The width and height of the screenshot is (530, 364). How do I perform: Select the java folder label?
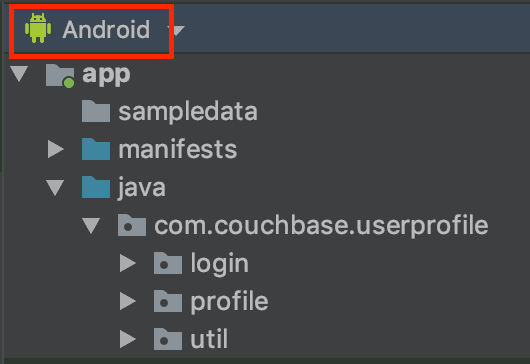[x=142, y=189]
